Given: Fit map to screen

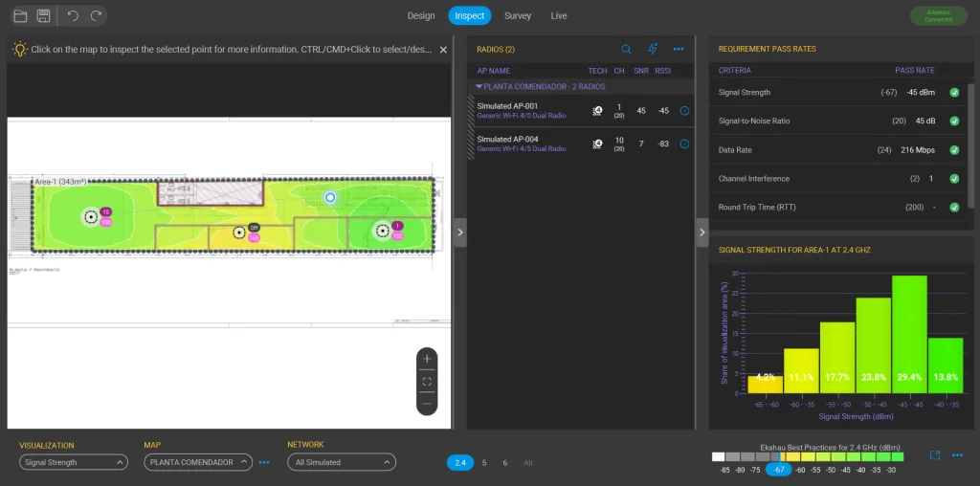Looking at the screenshot, I should [x=427, y=381].
